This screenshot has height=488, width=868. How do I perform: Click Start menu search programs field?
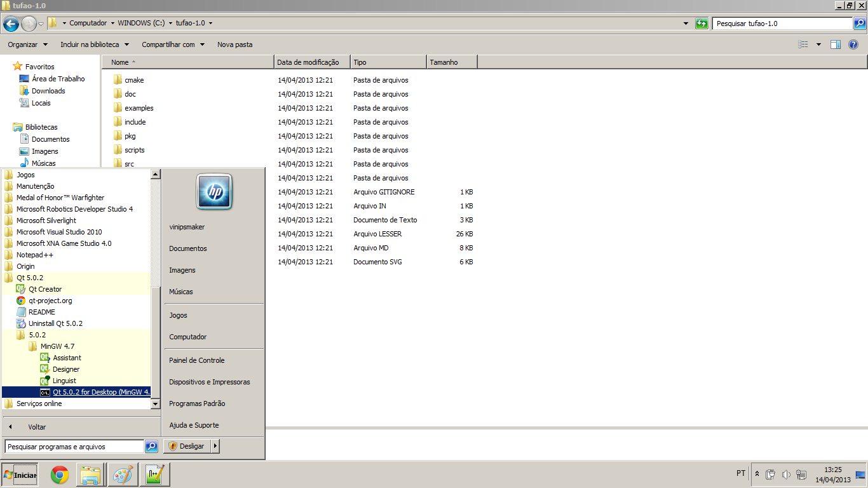coord(74,447)
